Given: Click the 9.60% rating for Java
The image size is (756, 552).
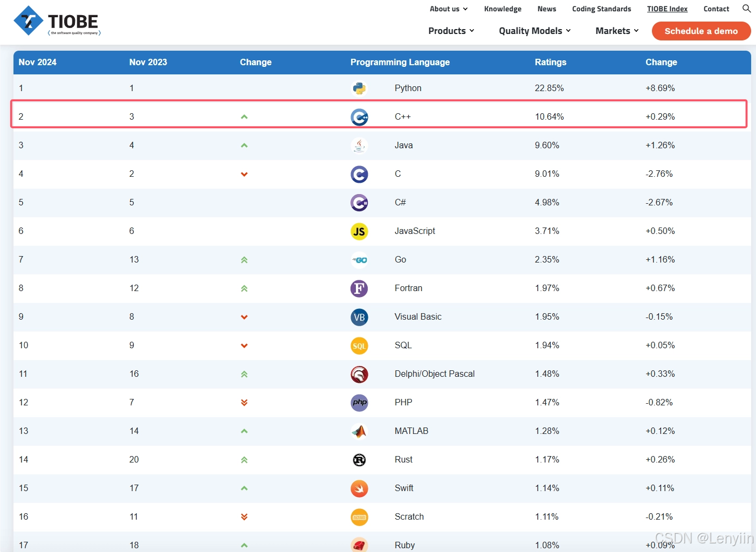Looking at the screenshot, I should click(547, 146).
